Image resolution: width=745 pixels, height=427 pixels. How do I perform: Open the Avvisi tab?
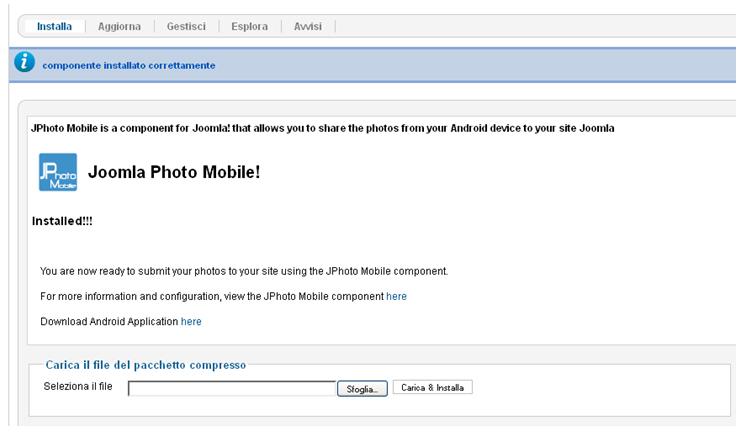(x=307, y=26)
